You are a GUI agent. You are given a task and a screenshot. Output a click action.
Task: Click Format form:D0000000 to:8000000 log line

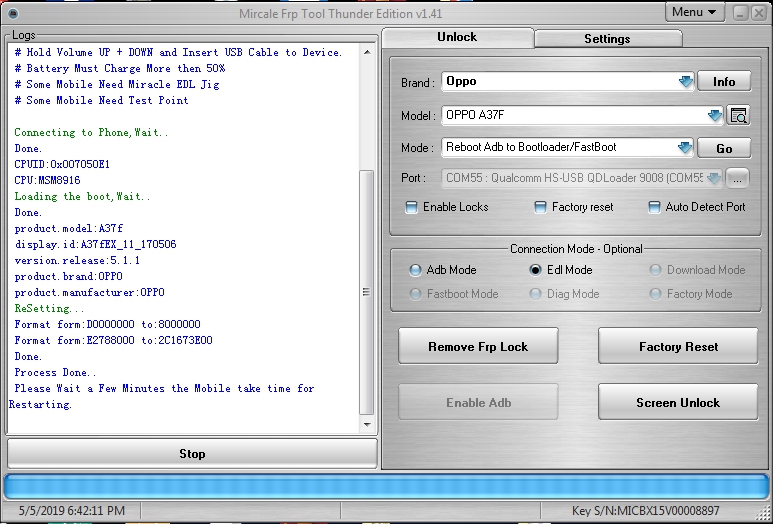[107, 324]
